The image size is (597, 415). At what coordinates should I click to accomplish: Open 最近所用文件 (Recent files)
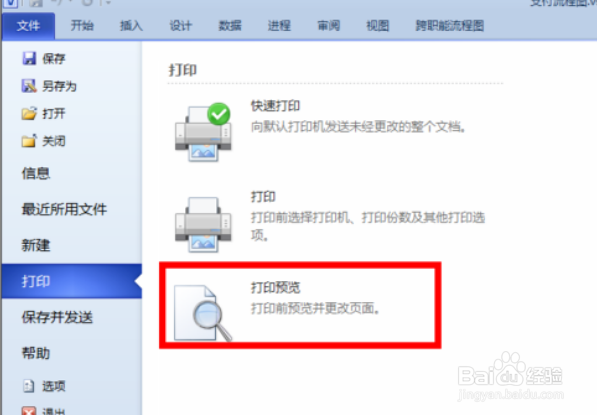point(64,209)
